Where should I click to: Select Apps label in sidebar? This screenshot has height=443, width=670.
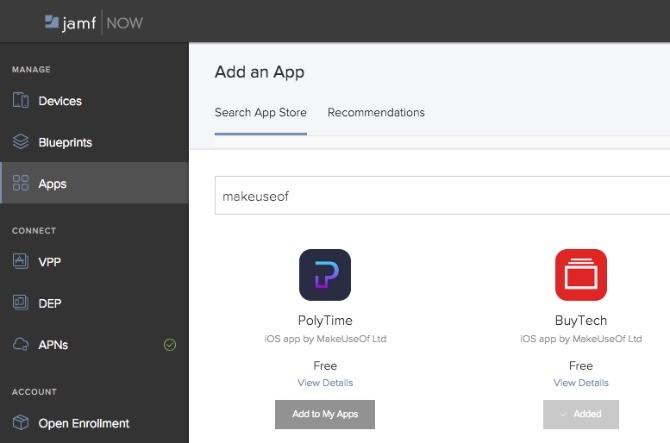53,184
